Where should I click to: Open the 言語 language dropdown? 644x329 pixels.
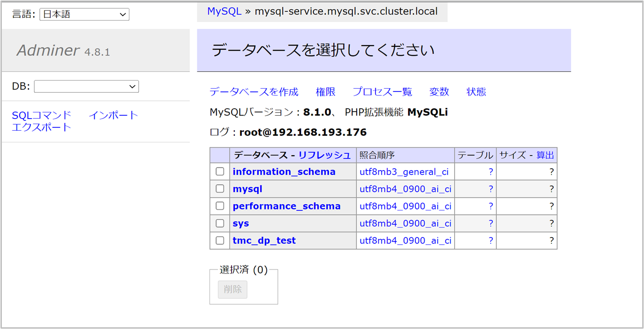[84, 15]
